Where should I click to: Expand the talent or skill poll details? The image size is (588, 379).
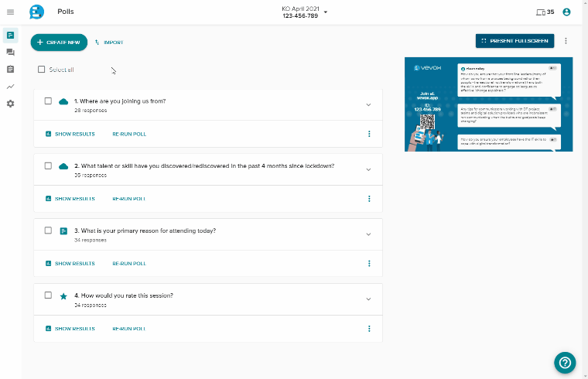tap(368, 170)
